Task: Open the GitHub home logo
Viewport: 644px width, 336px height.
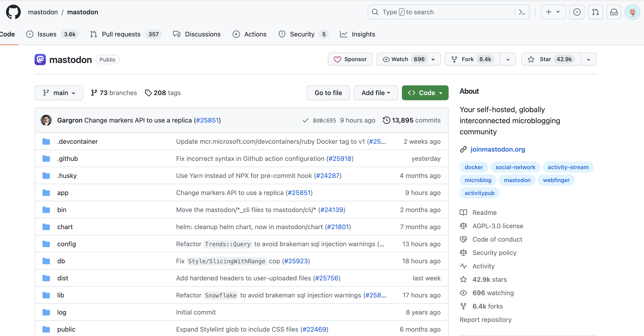Action: 13,12
